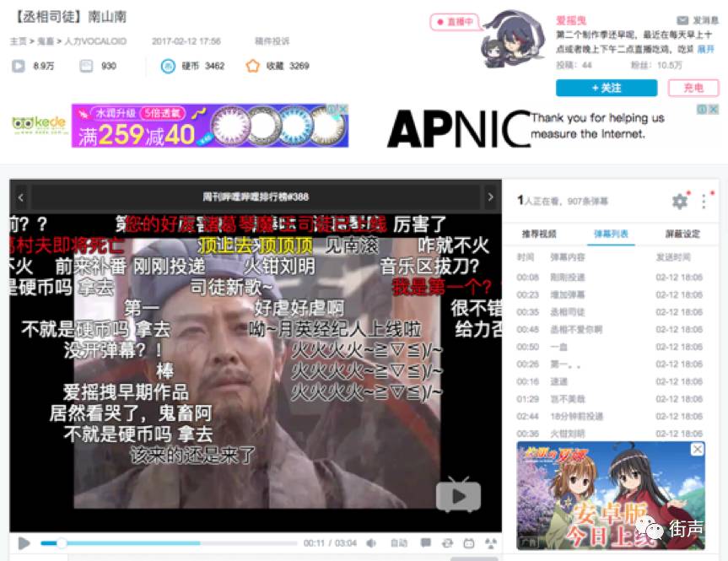Close the kede banner ad
Viewport: 728px width, 561px height.
343,109
